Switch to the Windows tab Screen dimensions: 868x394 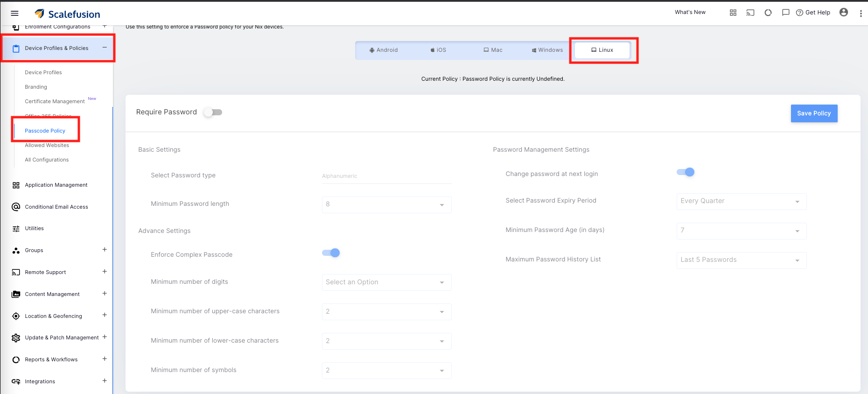(547, 50)
